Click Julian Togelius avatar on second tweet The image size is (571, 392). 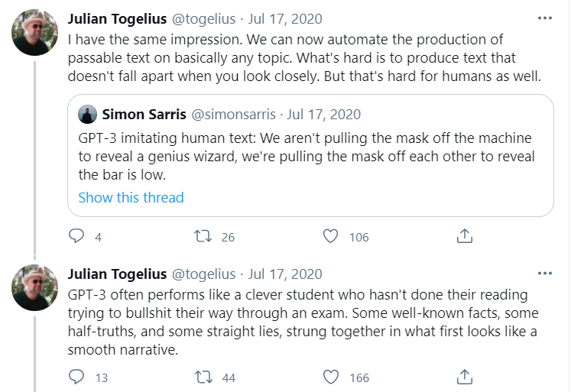pyautogui.click(x=34, y=288)
